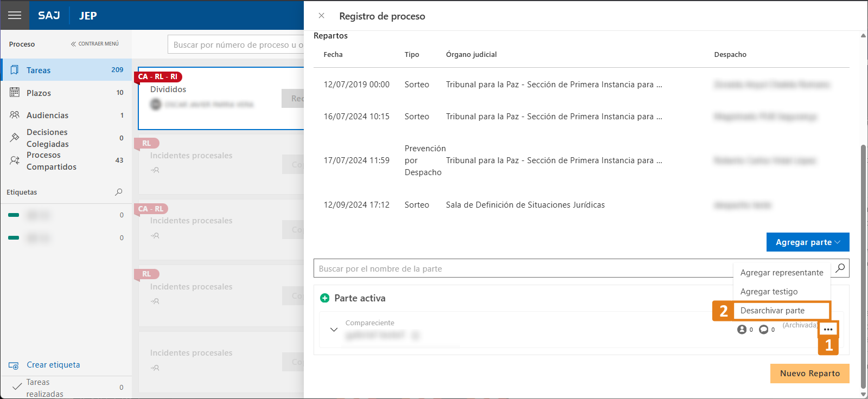Click the comments bubble icon
Image resolution: width=868 pixels, height=399 pixels.
[x=763, y=330]
